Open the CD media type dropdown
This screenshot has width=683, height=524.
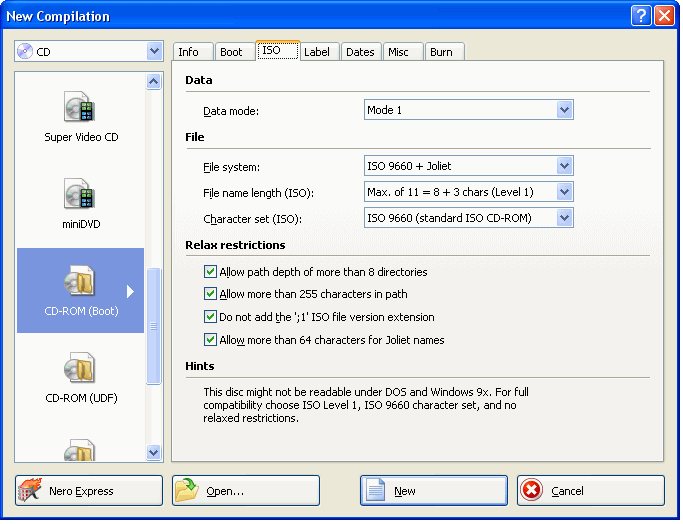pos(154,51)
